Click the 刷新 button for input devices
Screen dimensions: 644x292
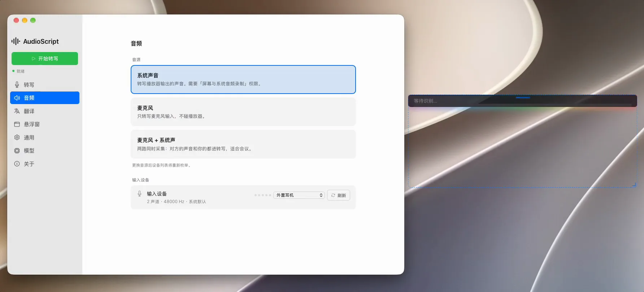point(339,195)
